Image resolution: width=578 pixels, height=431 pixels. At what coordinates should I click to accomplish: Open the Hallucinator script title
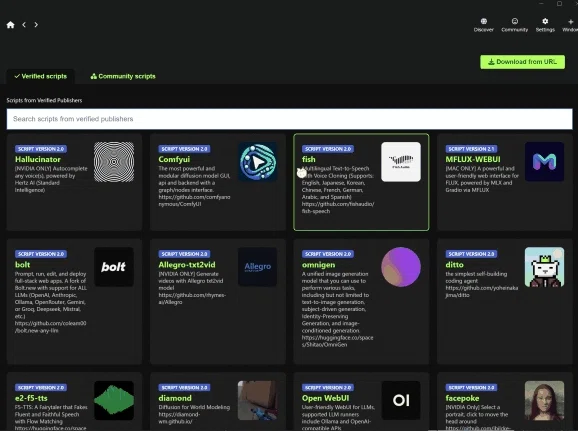coord(38,159)
